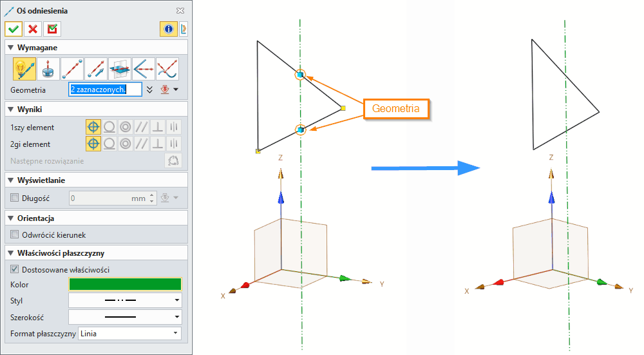Open the Format płaszczyzny Linia dropdown
This screenshot has height=355, width=644.
pyautogui.click(x=130, y=334)
